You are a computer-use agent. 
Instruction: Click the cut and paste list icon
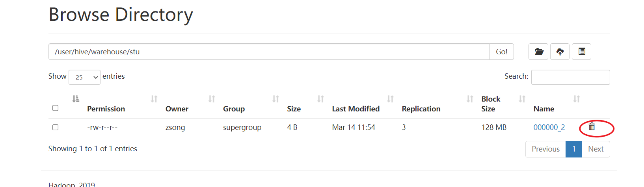(x=581, y=52)
